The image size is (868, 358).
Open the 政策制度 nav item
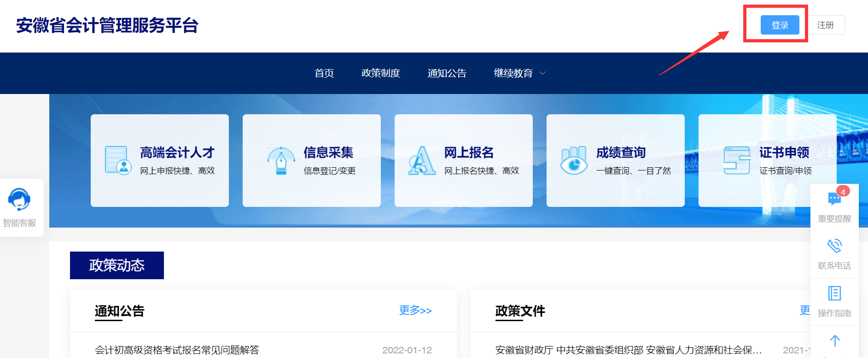point(380,73)
